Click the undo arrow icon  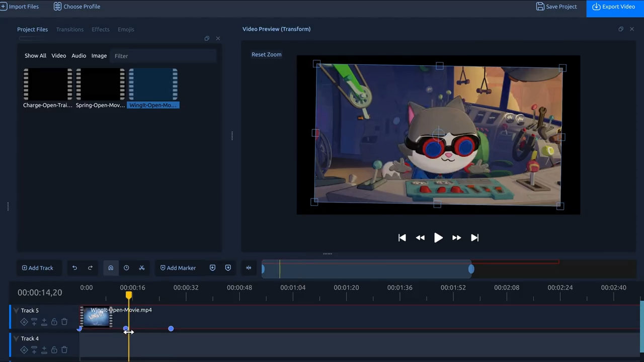pos(74,267)
